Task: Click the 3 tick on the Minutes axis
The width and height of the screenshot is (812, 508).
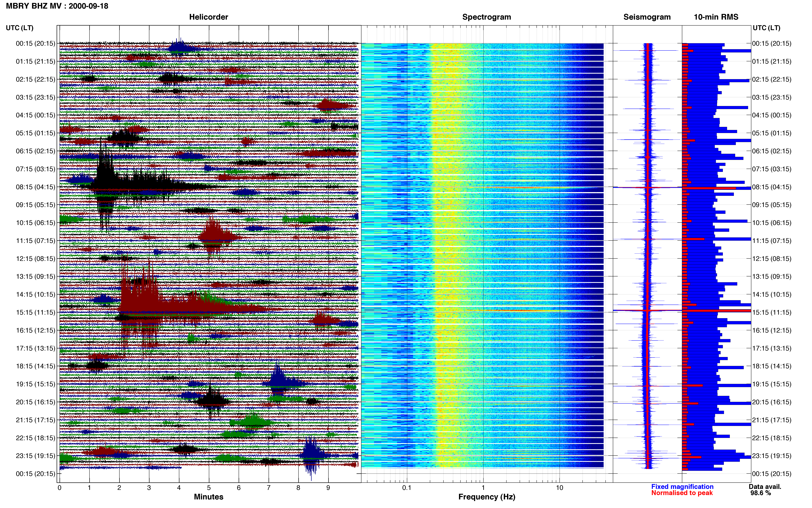Action: [x=149, y=487]
